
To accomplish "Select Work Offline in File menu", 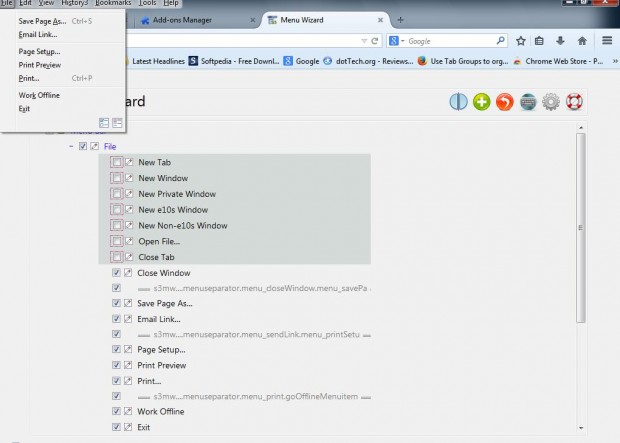I will pyautogui.click(x=63, y=95).
